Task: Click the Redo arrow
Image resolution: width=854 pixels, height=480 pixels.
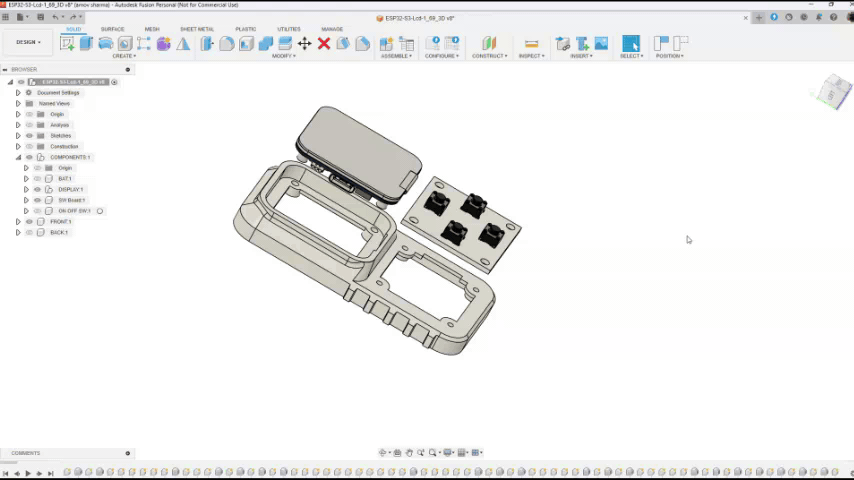Action: point(73,17)
